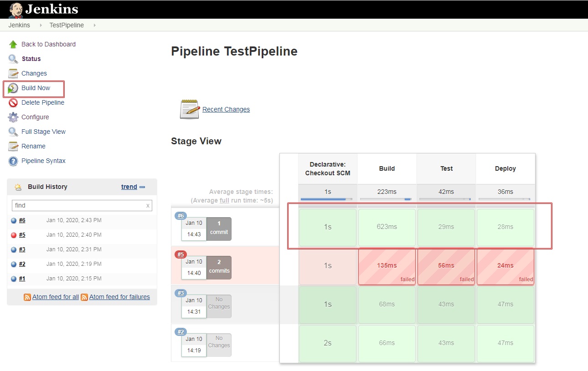588x371 pixels.
Task: Click the failed 24ms Deploy stage cell
Action: pyautogui.click(x=505, y=266)
